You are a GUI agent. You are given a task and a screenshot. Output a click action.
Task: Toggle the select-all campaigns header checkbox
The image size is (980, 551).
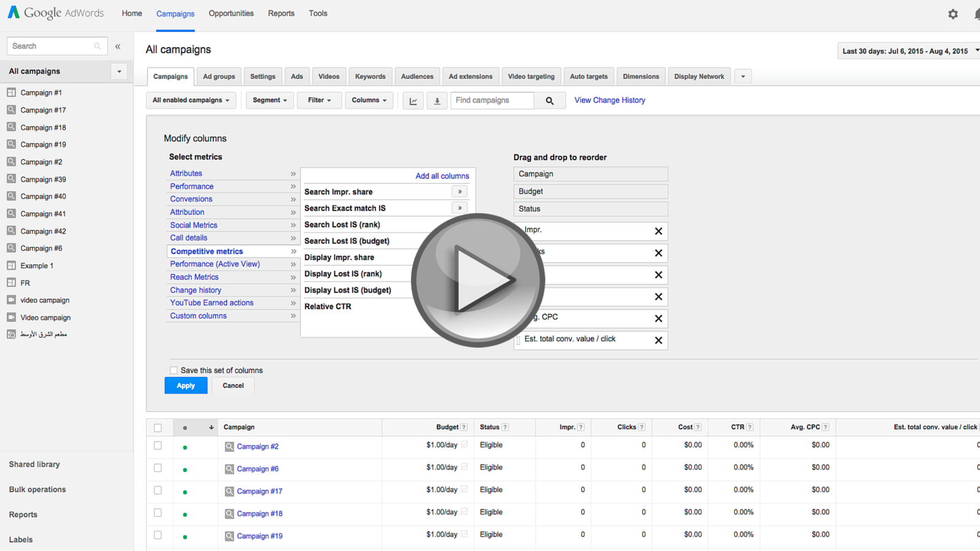pos(158,428)
